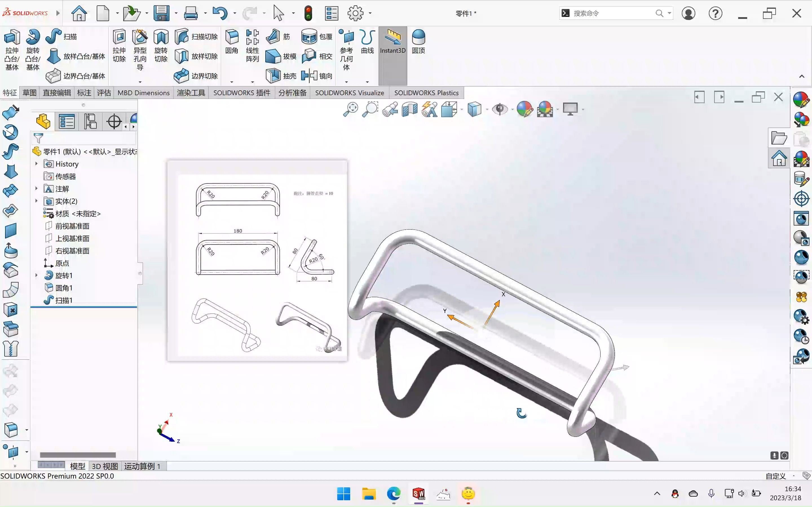Expand the 旋转1 feature in tree
The image size is (812, 507).
[x=36, y=275]
